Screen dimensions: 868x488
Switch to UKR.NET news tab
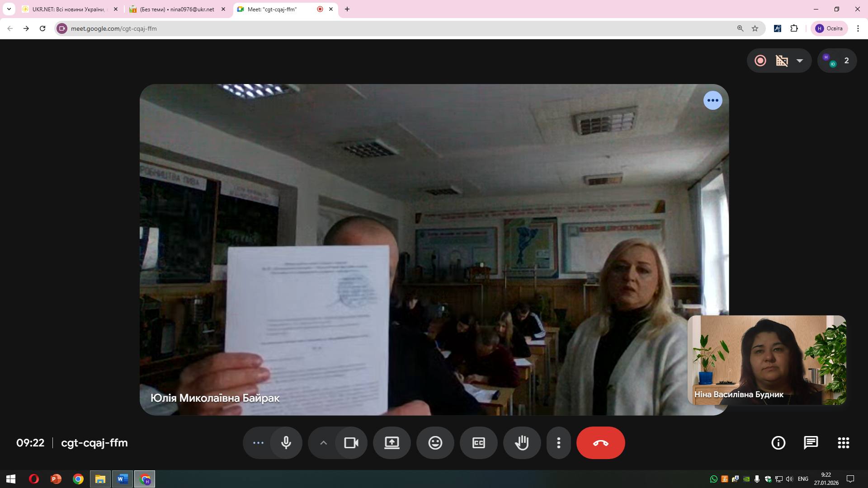point(68,9)
